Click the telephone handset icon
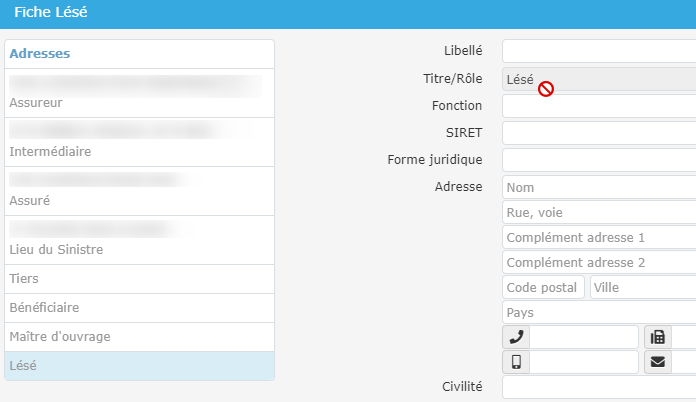This screenshot has width=696, height=402. pos(516,337)
